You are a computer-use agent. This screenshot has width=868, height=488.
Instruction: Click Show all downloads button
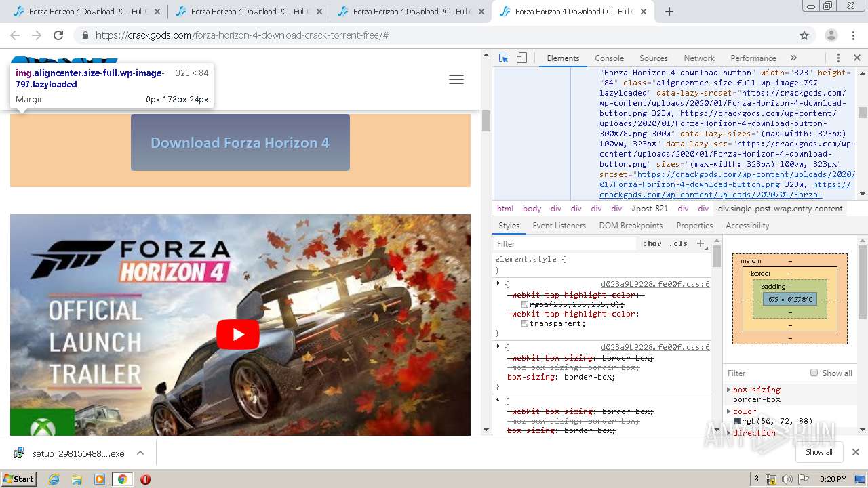pyautogui.click(x=818, y=452)
